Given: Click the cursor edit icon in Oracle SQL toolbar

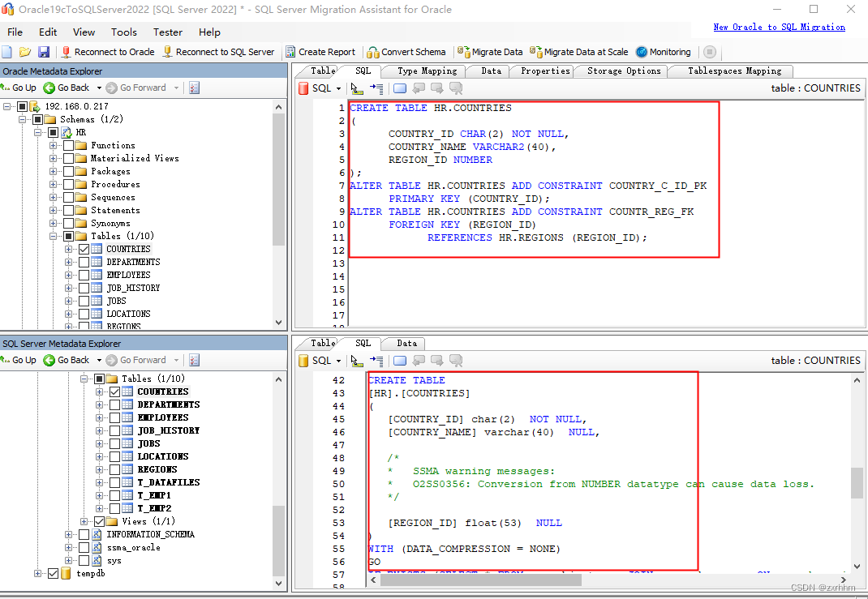Looking at the screenshot, I should [x=357, y=88].
